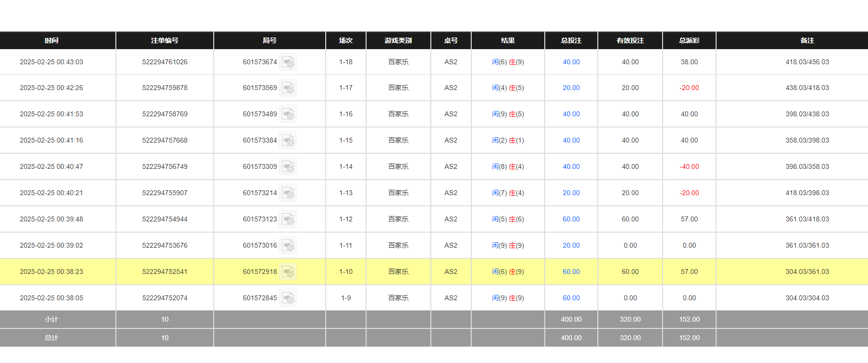Click replay icon beside round 601573016

[288, 246]
